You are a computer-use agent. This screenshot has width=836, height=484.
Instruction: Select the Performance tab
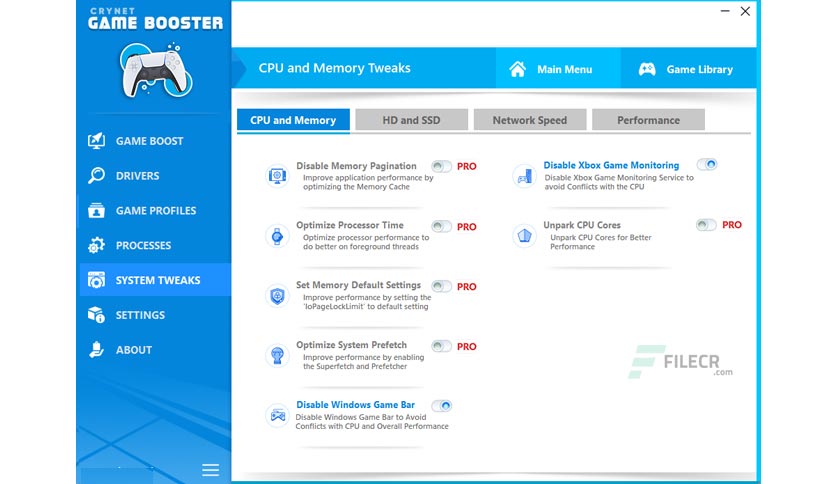[648, 120]
